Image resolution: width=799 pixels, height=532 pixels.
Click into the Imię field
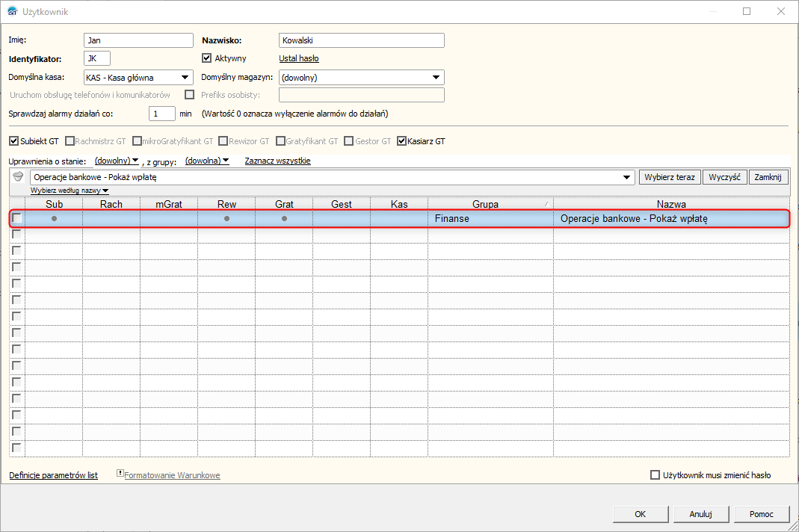(x=138, y=40)
